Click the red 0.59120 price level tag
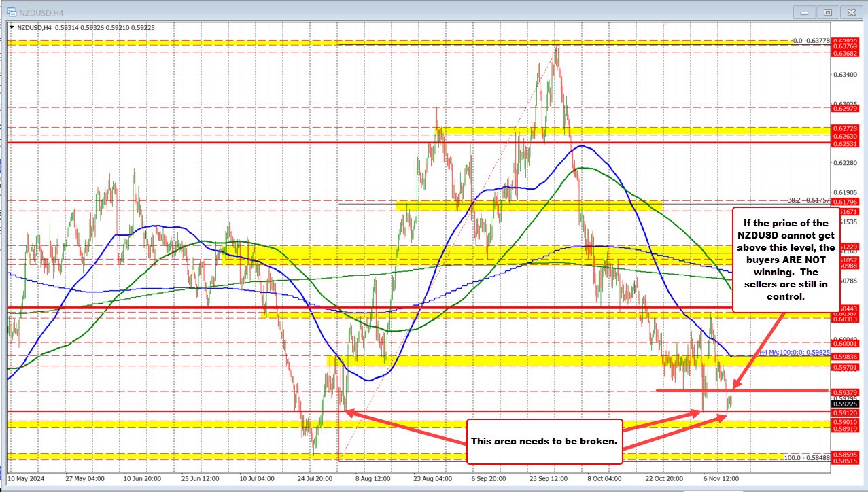 click(844, 412)
